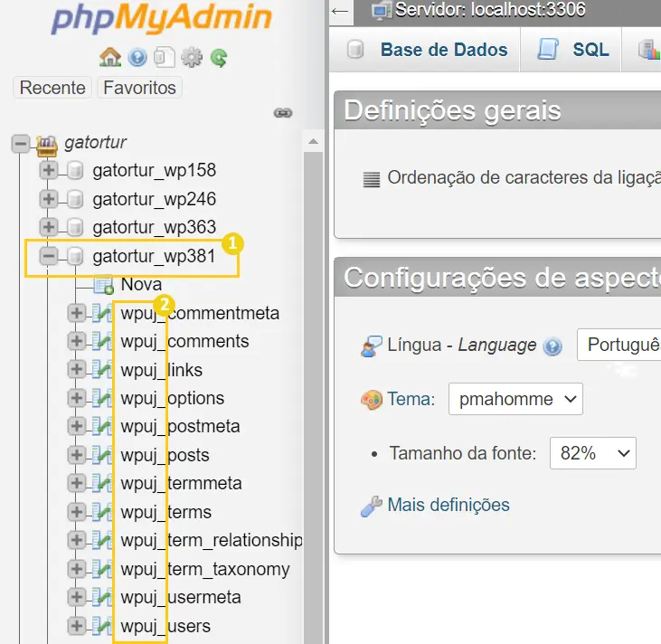Open the Tema pmahomme dropdown
This screenshot has height=644, width=661.
(x=515, y=399)
